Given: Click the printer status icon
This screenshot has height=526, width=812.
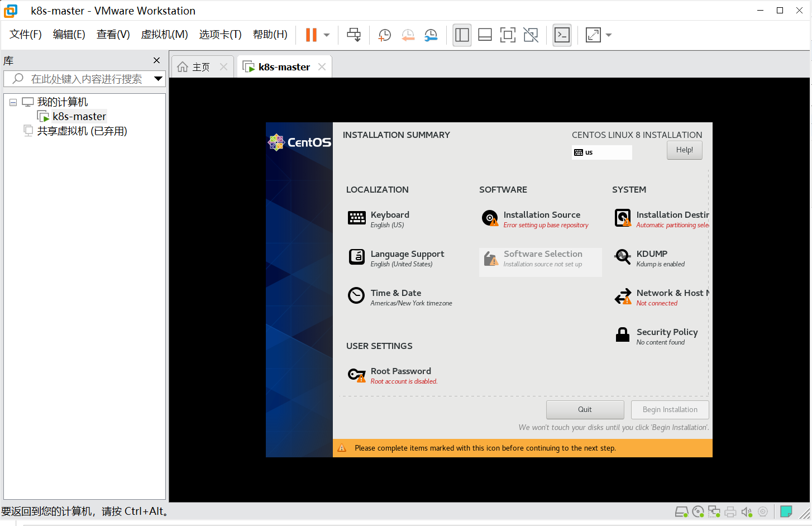Looking at the screenshot, I should pyautogui.click(x=730, y=511).
